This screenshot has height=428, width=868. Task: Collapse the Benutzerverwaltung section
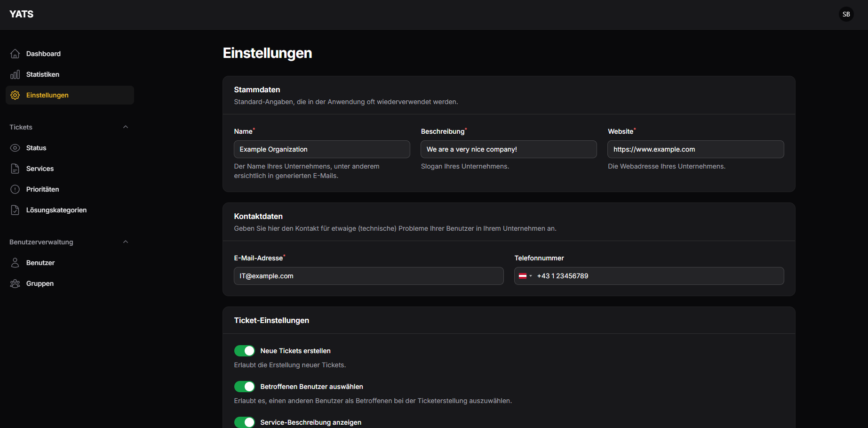(x=125, y=242)
